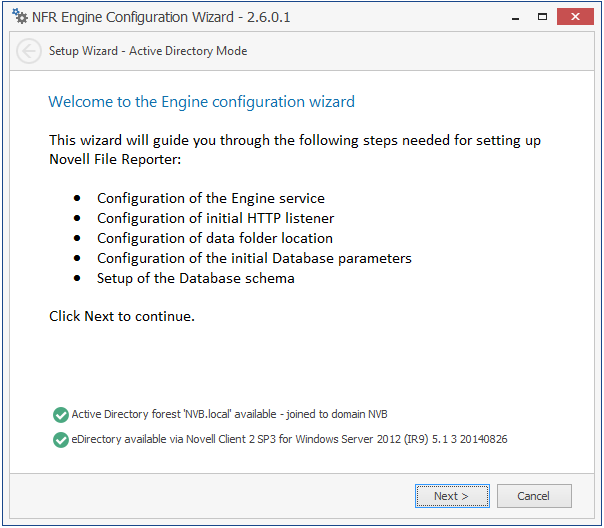Cancel the configuration wizard
Image resolution: width=604 pixels, height=528 pixels.
(533, 496)
